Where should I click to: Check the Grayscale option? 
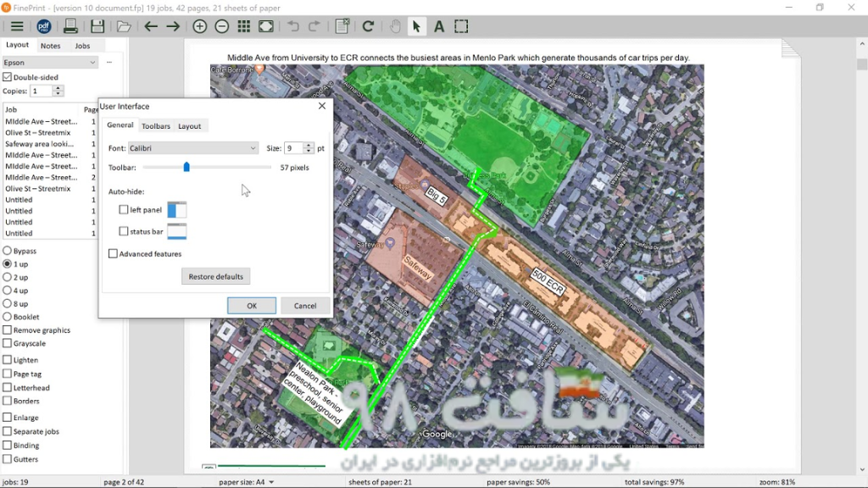point(7,343)
